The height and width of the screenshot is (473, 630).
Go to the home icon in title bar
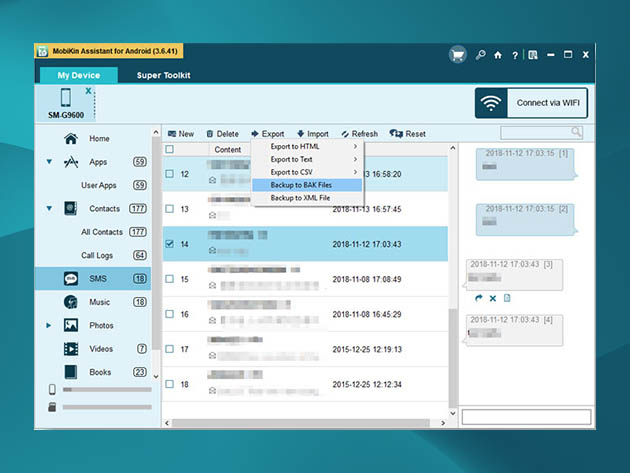click(498, 55)
